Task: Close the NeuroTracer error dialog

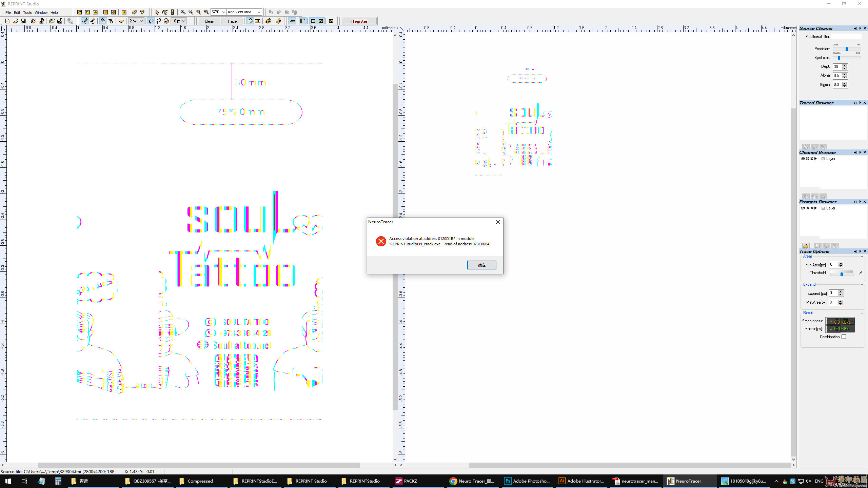Action: coord(498,222)
